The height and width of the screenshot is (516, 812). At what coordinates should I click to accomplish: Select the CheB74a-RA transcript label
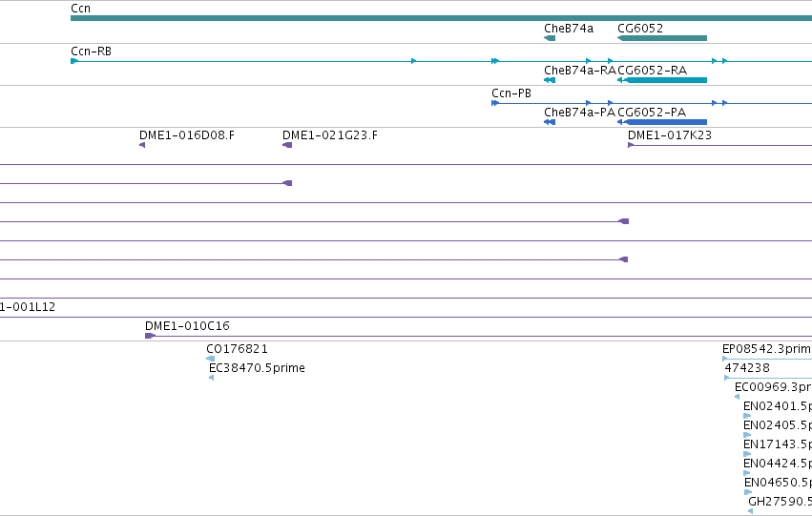(x=580, y=71)
